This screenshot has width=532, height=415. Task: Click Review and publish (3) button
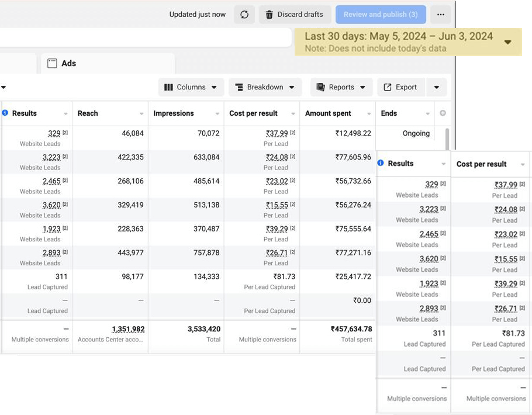click(381, 15)
